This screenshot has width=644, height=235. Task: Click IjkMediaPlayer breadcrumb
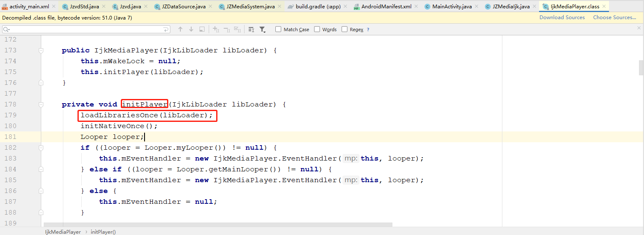(63, 232)
